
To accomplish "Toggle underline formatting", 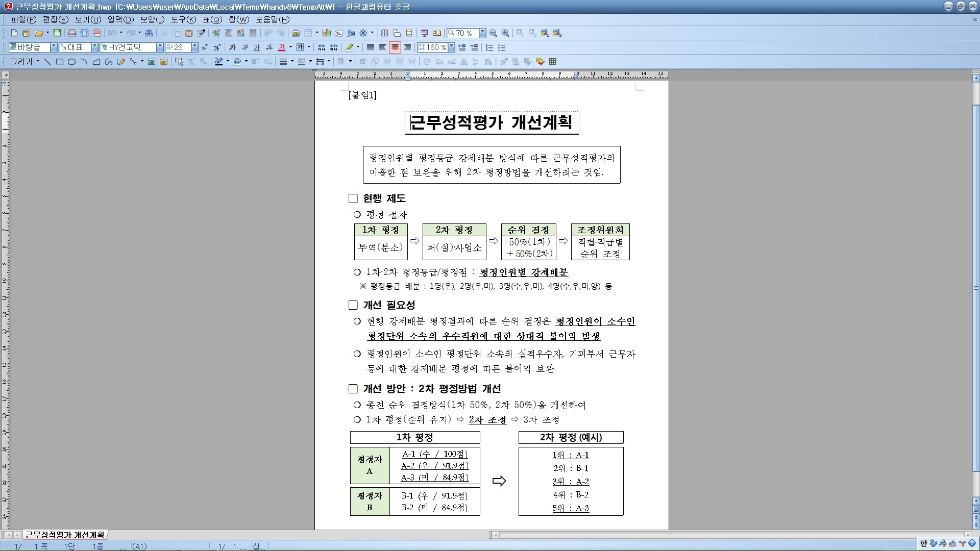I will click(257, 47).
